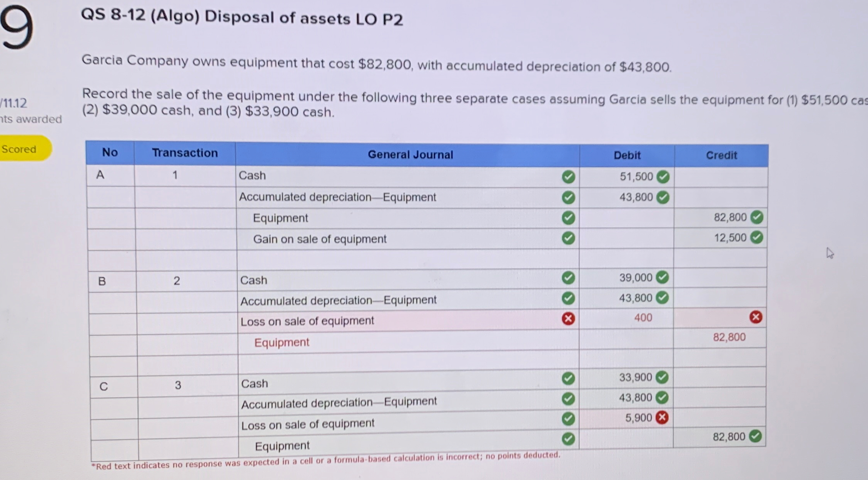868x480 pixels.
Task: Select the red Equipment account cell in B
Action: [282, 342]
